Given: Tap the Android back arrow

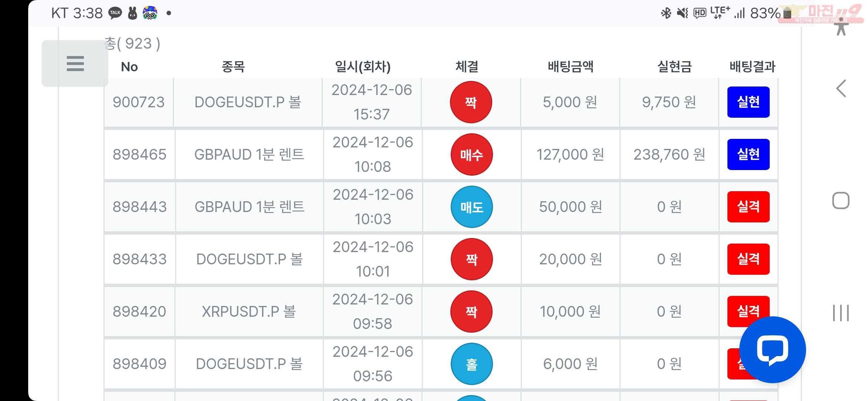Looking at the screenshot, I should point(841,88).
